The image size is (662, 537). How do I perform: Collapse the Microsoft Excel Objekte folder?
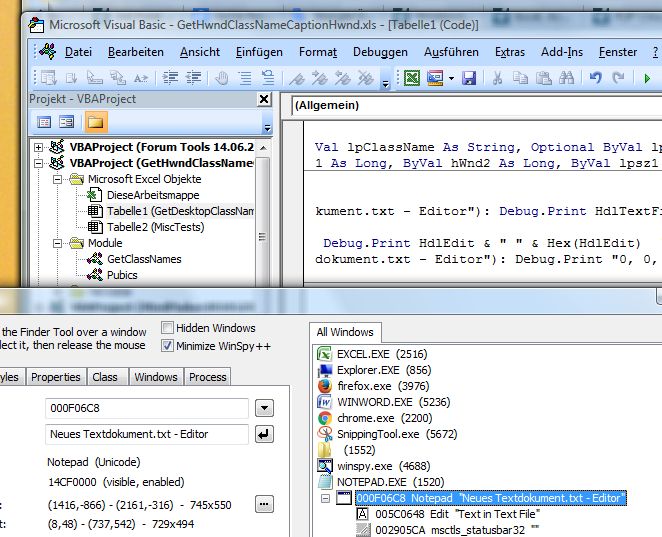(57, 179)
